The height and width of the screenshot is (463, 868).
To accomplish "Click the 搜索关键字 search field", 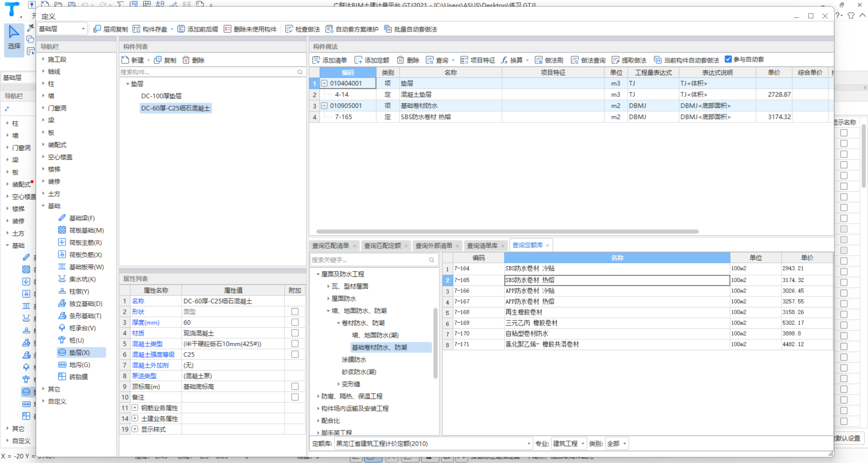I will (x=373, y=260).
